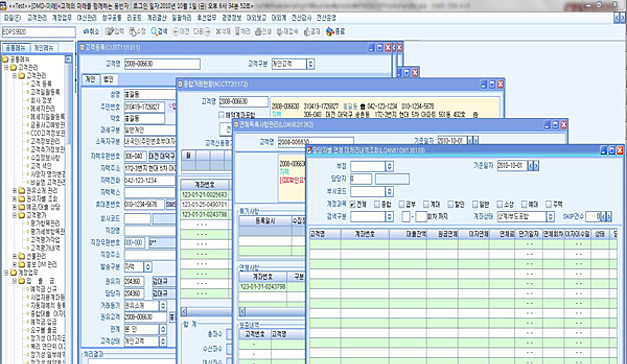Click the 재접속 (reconnect) toolbar icon

[x=280, y=31]
